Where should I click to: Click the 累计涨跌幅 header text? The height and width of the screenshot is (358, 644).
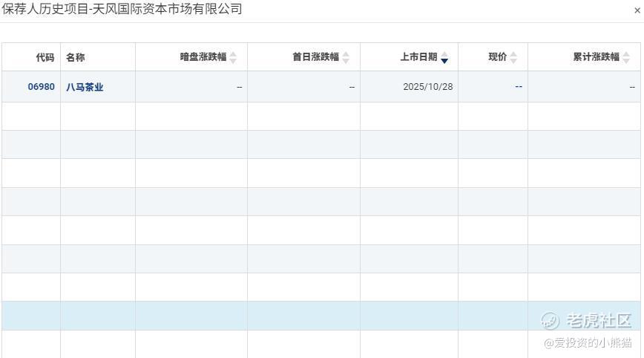597,57
